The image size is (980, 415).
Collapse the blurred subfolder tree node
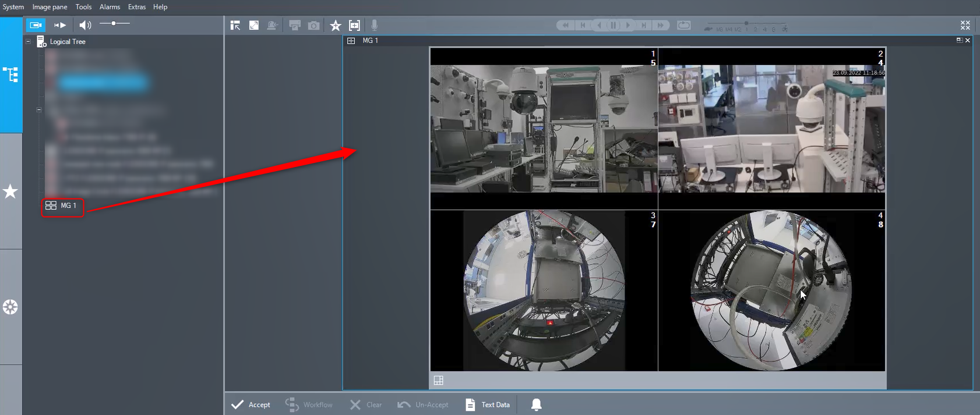coord(39,109)
